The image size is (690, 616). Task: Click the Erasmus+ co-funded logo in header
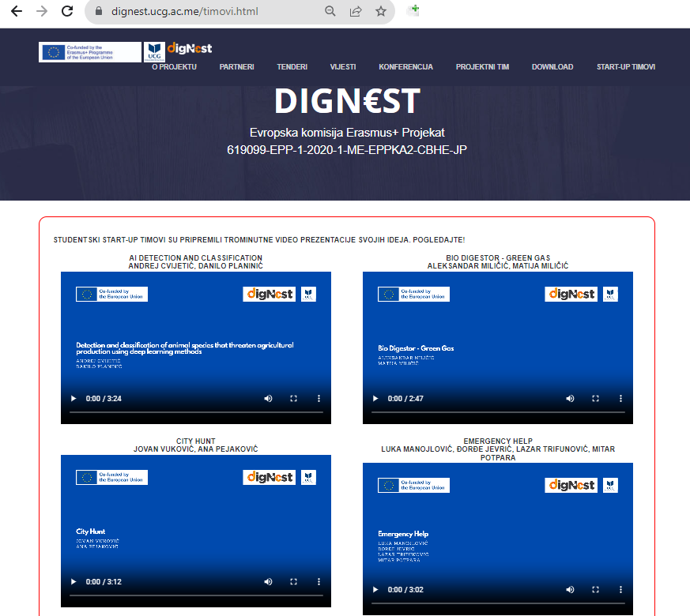coord(90,52)
